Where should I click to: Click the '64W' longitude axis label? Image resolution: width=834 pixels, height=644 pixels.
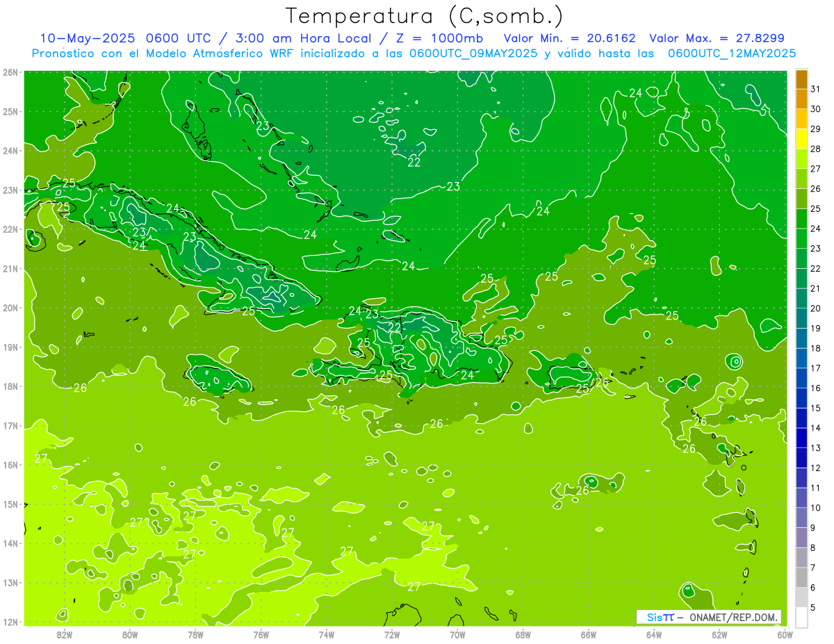(x=653, y=634)
